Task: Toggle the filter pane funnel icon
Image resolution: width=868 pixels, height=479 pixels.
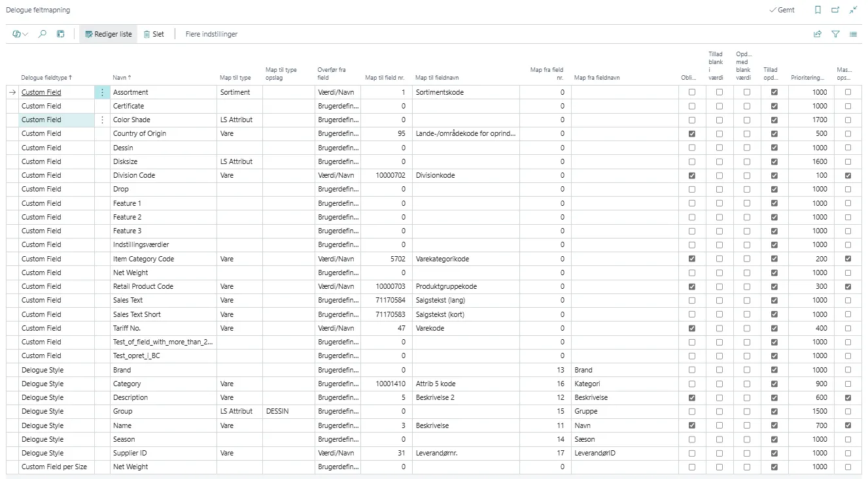Action: [x=835, y=34]
